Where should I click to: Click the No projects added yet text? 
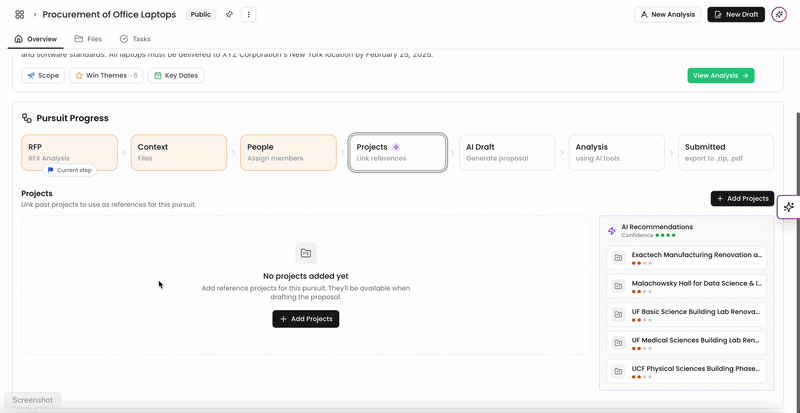point(306,276)
